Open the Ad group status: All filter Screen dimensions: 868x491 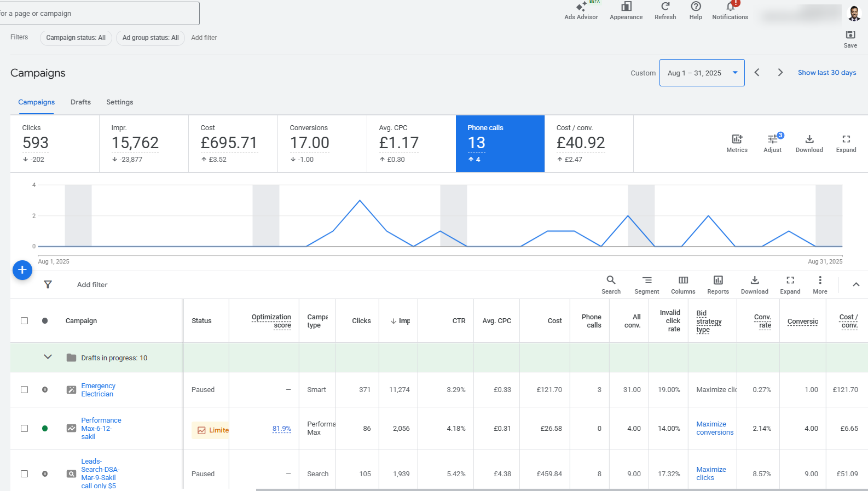click(151, 38)
